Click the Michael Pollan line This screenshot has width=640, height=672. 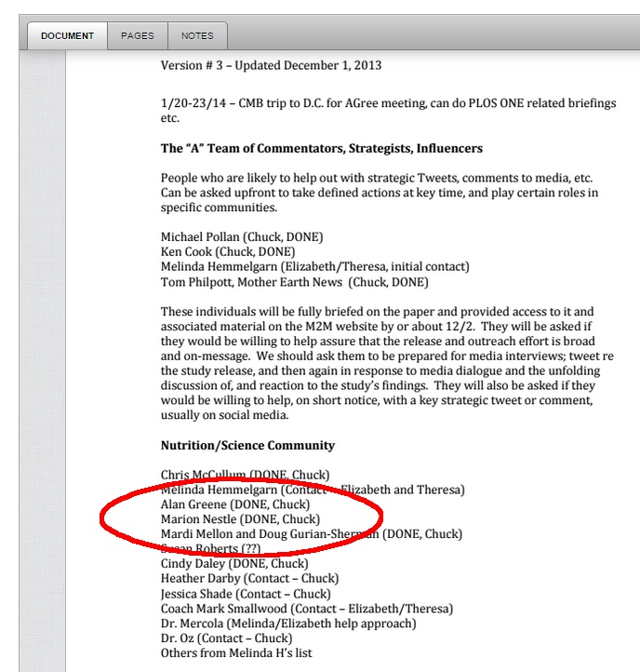point(242,237)
